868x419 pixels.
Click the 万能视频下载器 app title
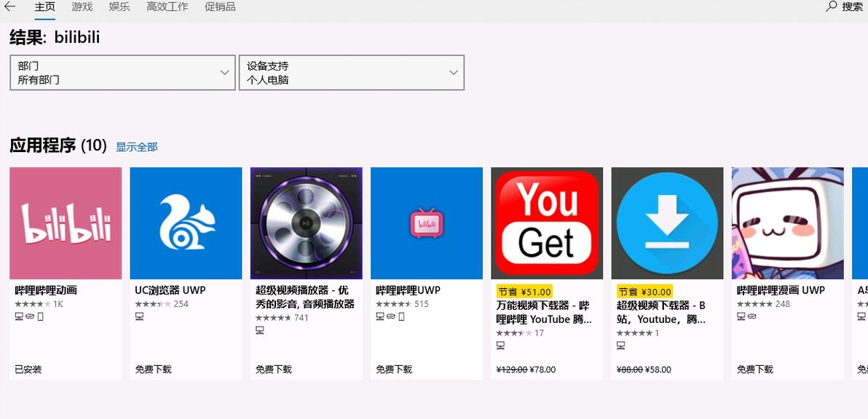(x=544, y=312)
